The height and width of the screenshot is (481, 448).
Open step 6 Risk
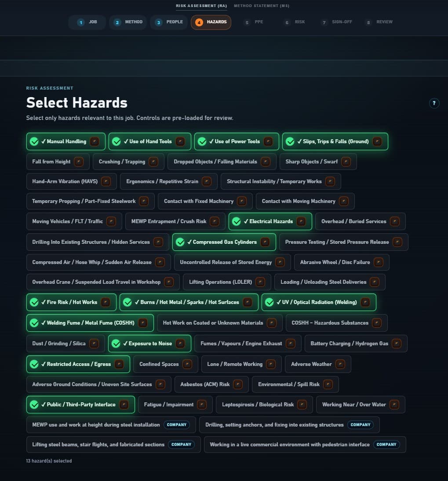(x=295, y=22)
